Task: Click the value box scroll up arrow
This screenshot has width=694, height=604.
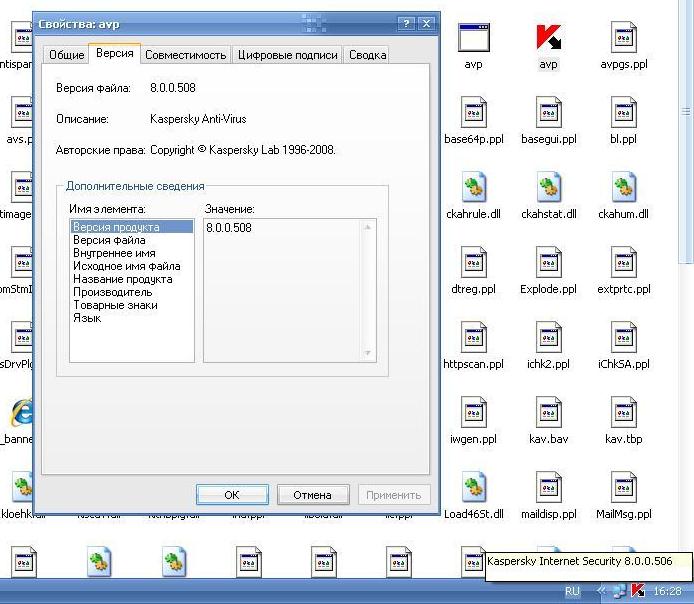Action: [367, 227]
